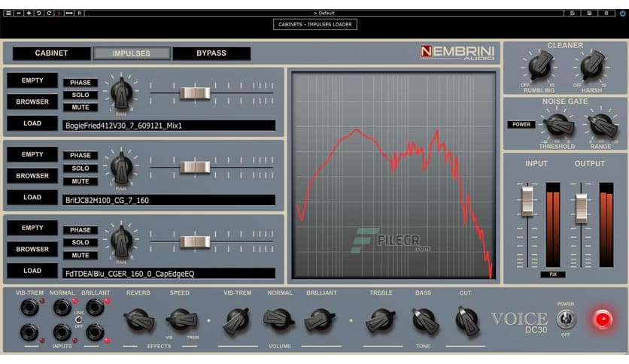Click EMPTY for the BritJC82H100 slot
The width and height of the screenshot is (629, 364).
32,154
